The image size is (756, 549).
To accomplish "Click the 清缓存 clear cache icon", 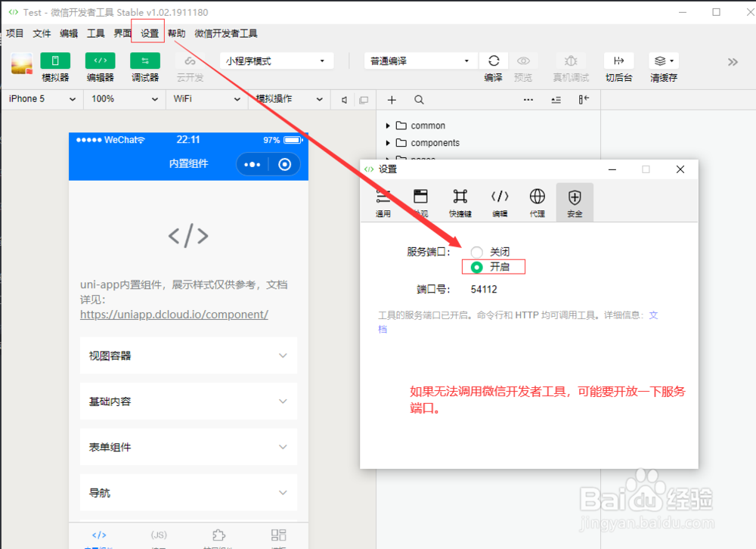I will pos(664,60).
